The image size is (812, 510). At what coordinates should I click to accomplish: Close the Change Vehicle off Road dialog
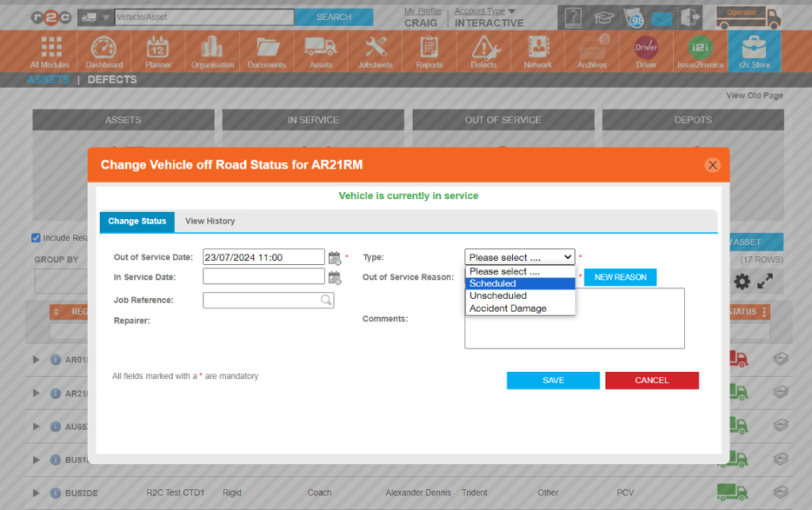click(713, 165)
